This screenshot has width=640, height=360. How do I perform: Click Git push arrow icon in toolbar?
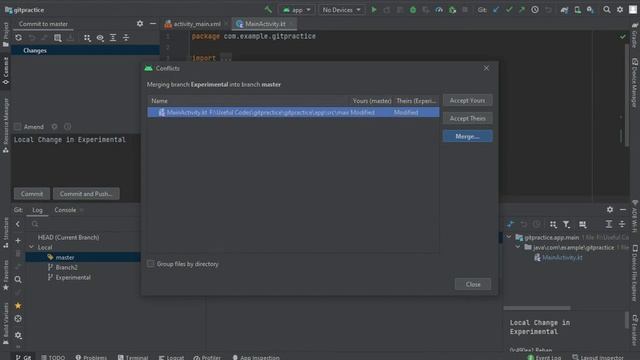pos(522,10)
